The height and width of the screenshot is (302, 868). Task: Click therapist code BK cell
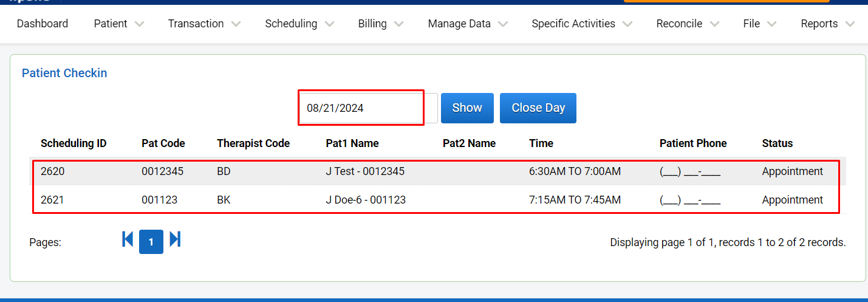pyautogui.click(x=224, y=200)
